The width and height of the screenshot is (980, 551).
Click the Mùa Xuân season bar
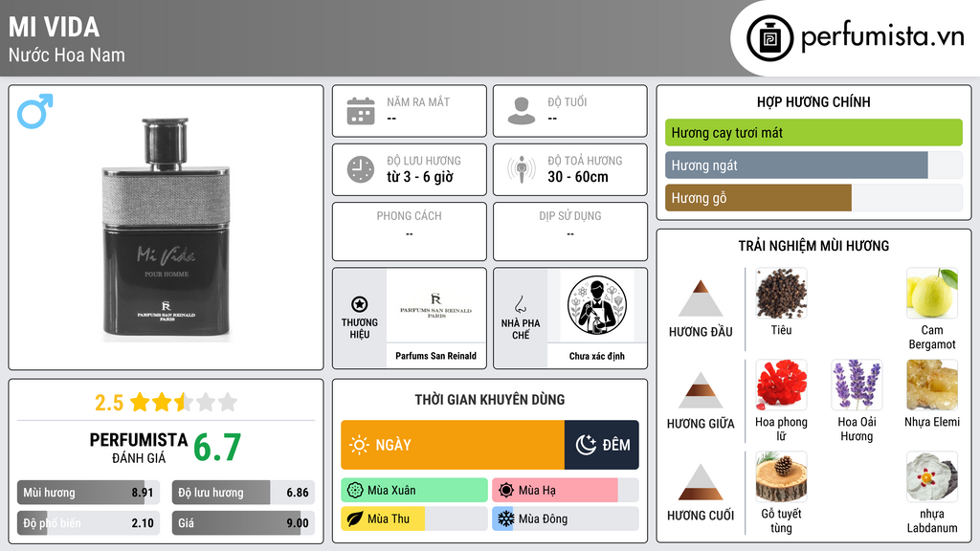coord(414,491)
